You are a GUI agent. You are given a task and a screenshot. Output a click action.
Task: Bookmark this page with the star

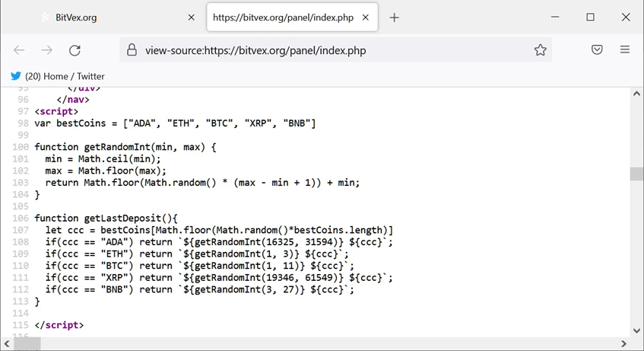pos(540,49)
